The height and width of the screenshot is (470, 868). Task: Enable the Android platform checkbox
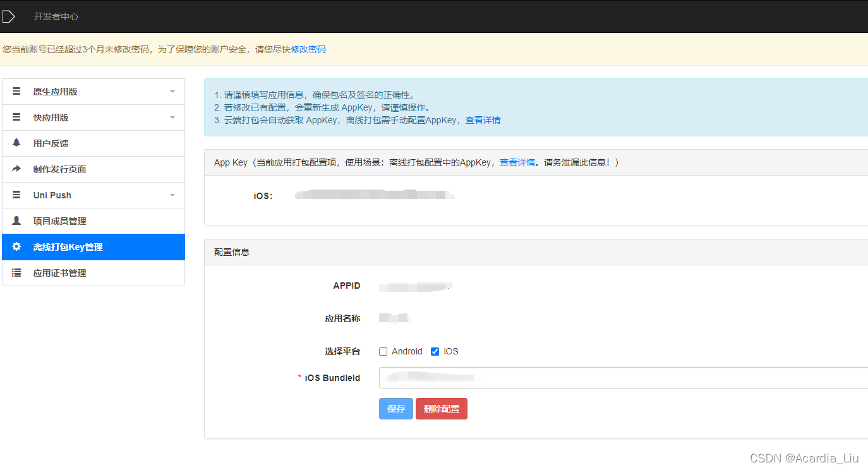point(383,352)
